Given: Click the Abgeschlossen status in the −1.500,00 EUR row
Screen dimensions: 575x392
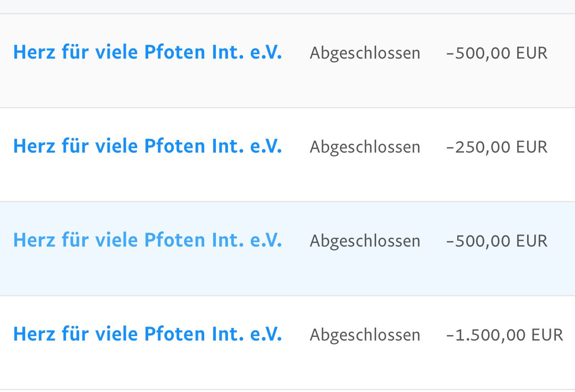Looking at the screenshot, I should click(365, 335).
